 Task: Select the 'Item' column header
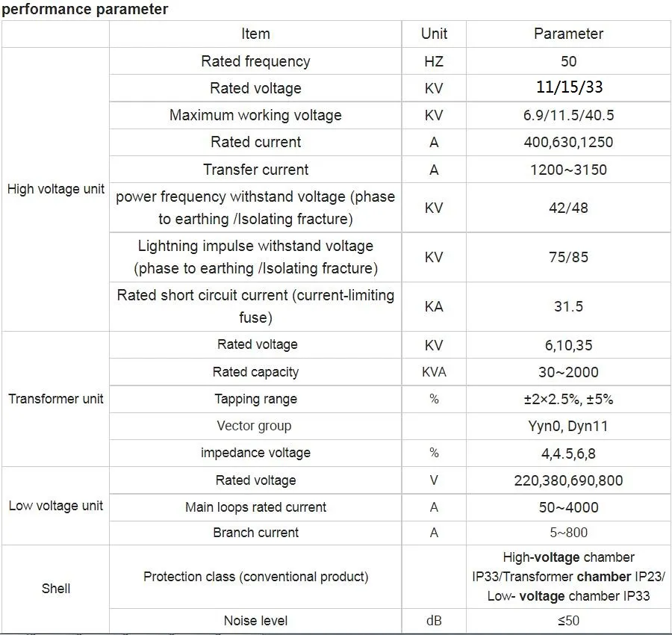(255, 34)
